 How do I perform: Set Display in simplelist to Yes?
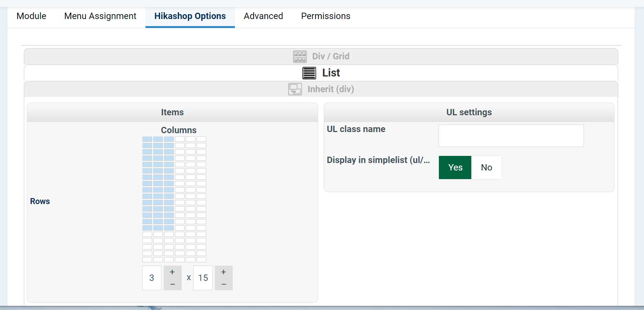click(455, 167)
